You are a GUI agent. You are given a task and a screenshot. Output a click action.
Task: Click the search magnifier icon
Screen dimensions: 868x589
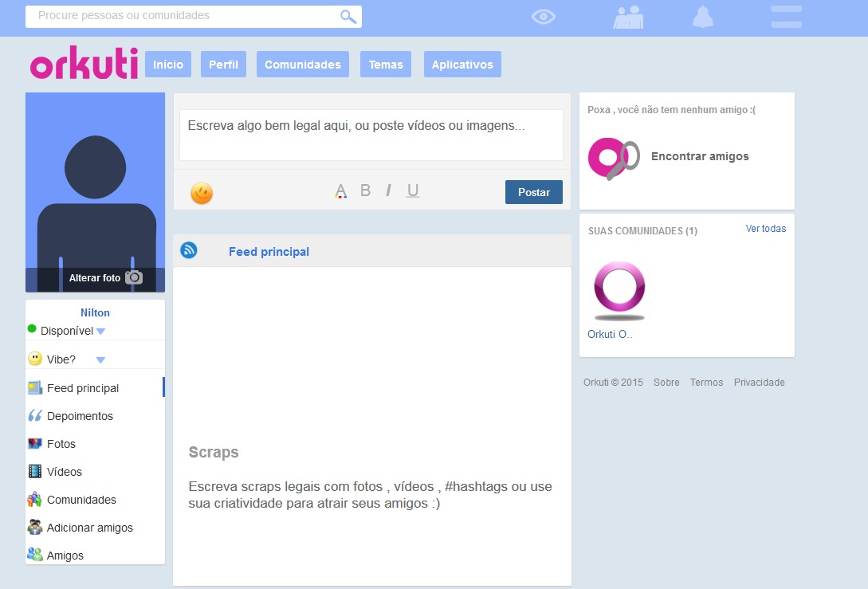click(x=348, y=17)
